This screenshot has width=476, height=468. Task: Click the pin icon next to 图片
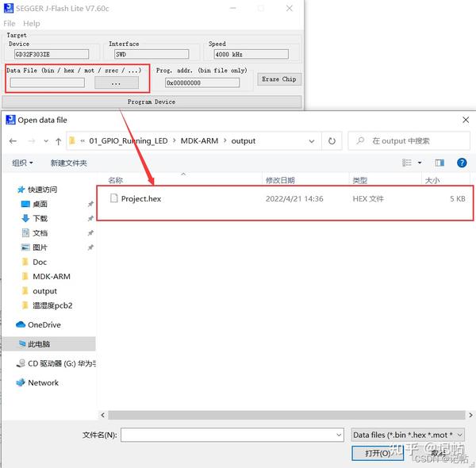tap(90, 247)
